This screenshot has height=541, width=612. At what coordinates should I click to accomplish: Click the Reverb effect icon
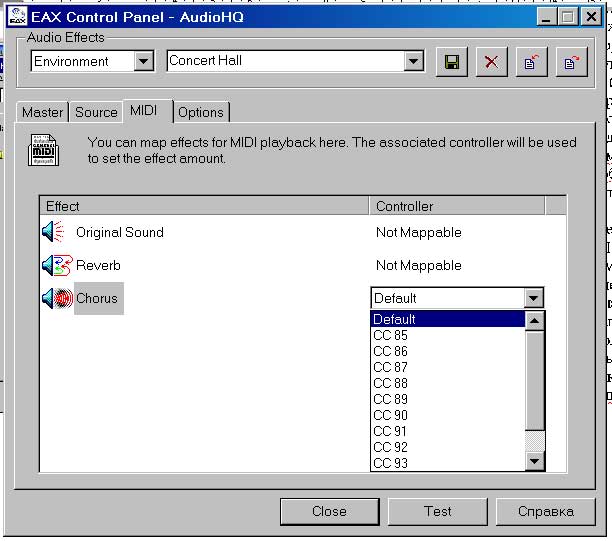pyautogui.click(x=56, y=265)
